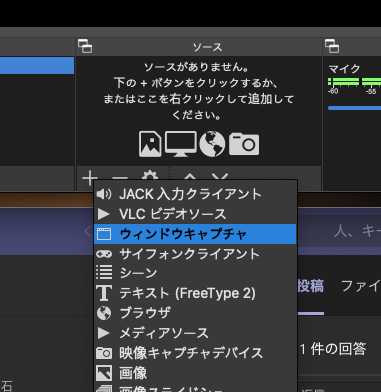The width and height of the screenshot is (381, 392).
Task: Click list icon beside シーン
Action: 104,272
